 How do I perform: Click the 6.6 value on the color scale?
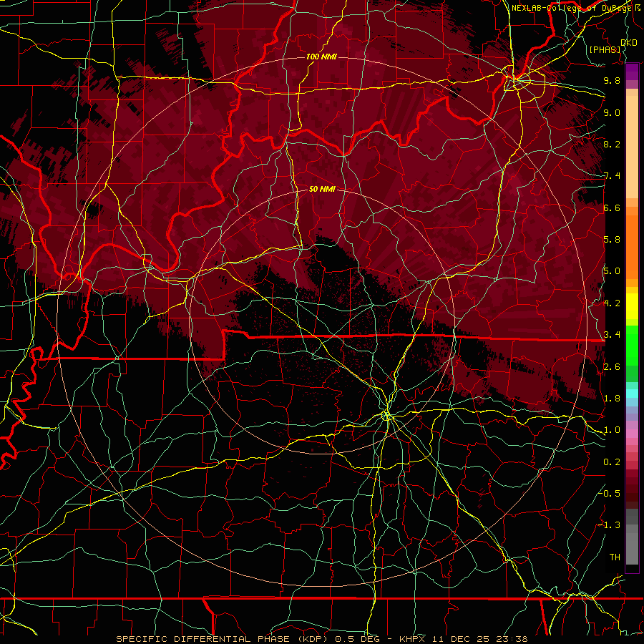pyautogui.click(x=612, y=208)
